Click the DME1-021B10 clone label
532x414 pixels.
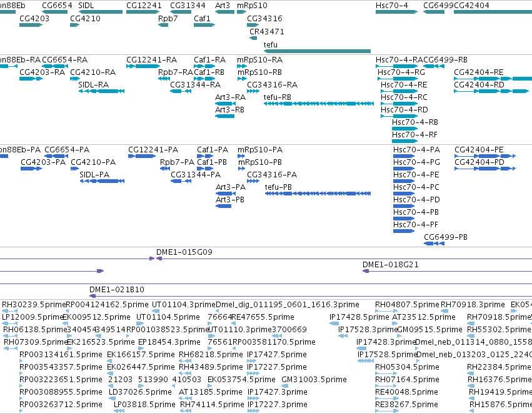coord(117,290)
